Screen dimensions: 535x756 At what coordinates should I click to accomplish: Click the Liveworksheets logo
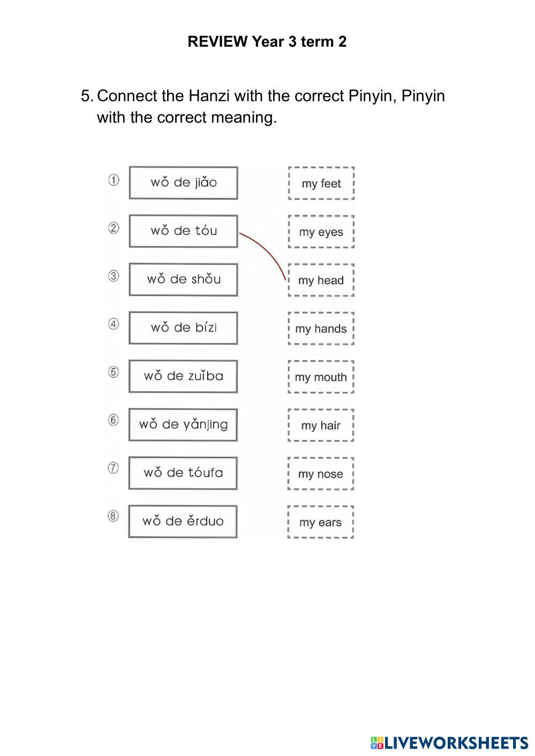coord(449,743)
